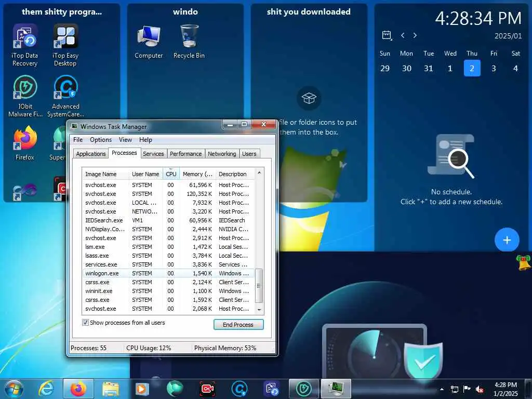Launch IObit Malware Fighter desktop icon
532x399 pixels.
[x=25, y=96]
